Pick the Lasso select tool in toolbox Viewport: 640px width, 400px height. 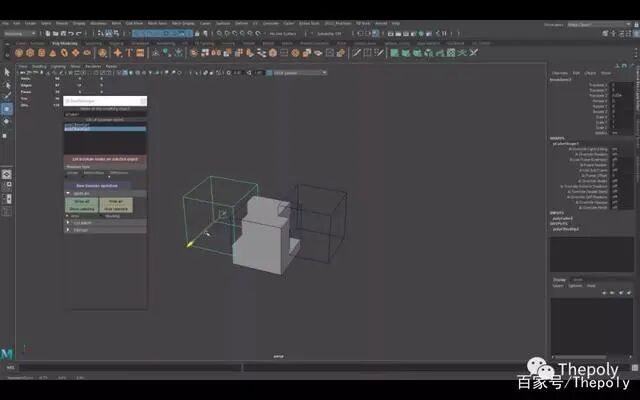[x=7, y=85]
